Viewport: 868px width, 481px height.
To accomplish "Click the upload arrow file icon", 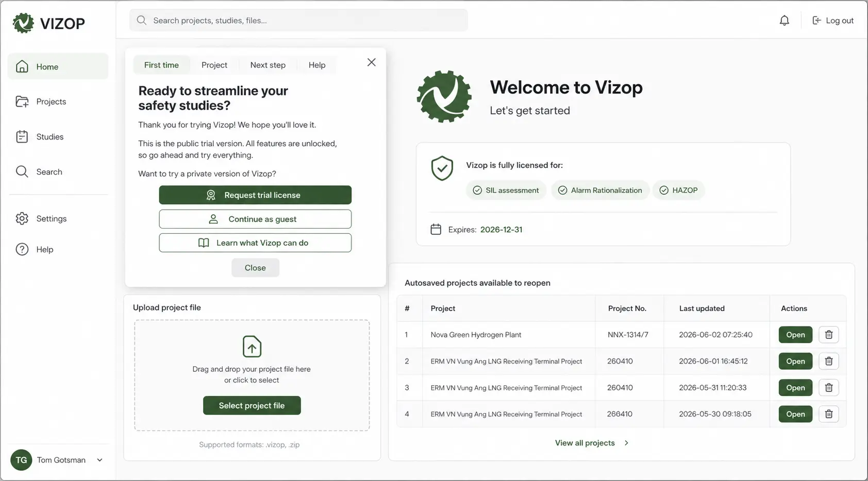I will point(252,347).
